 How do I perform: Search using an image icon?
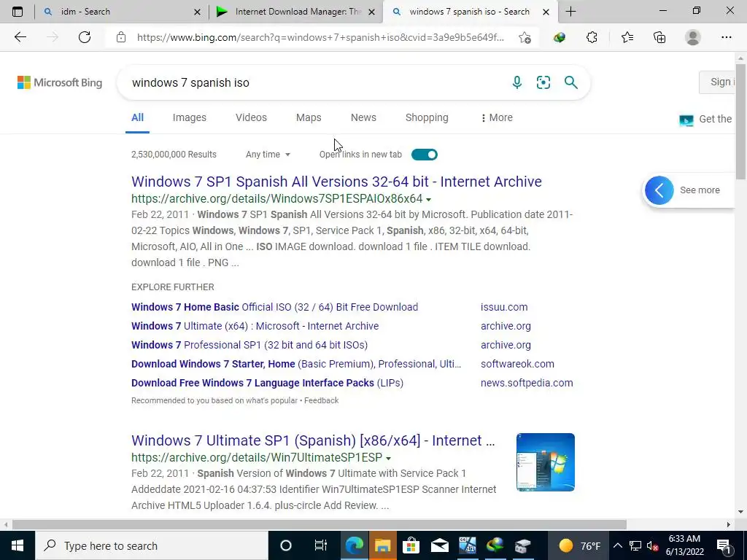pyautogui.click(x=543, y=82)
